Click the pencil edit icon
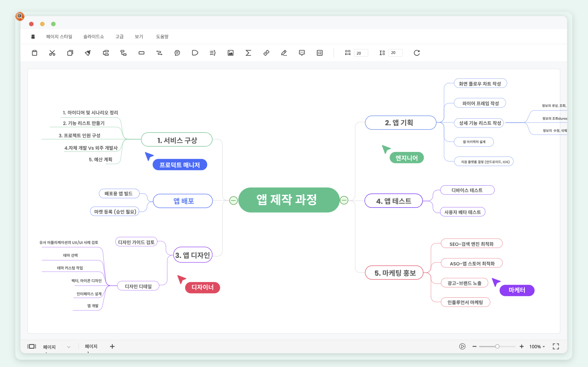The height and width of the screenshot is (367, 588). (284, 53)
